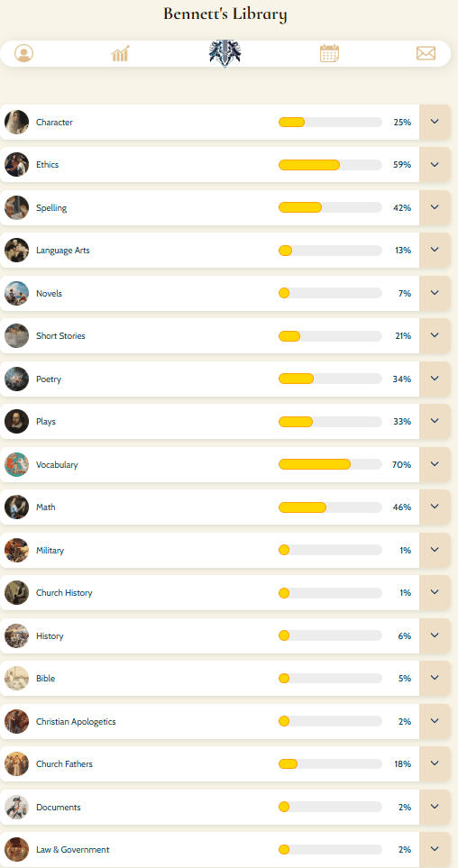Open the Spelling category label

coord(51,208)
